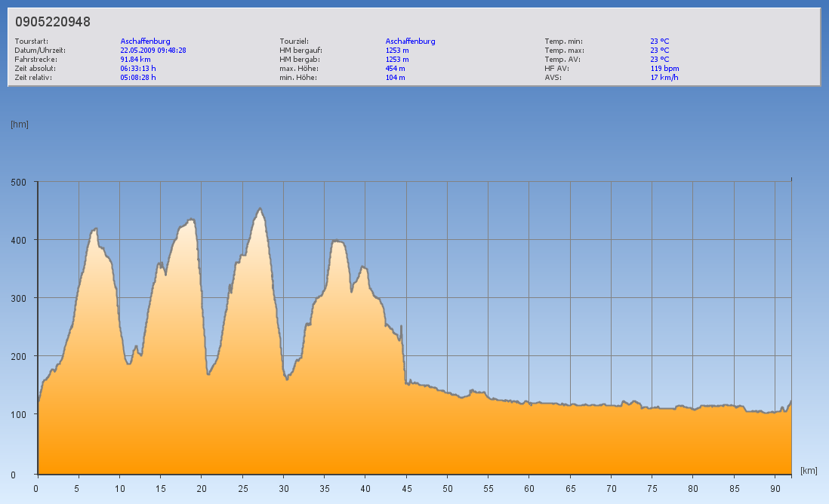The image size is (829, 504).
Task: Select the max. Höhe value 454 m
Action: 395,69
